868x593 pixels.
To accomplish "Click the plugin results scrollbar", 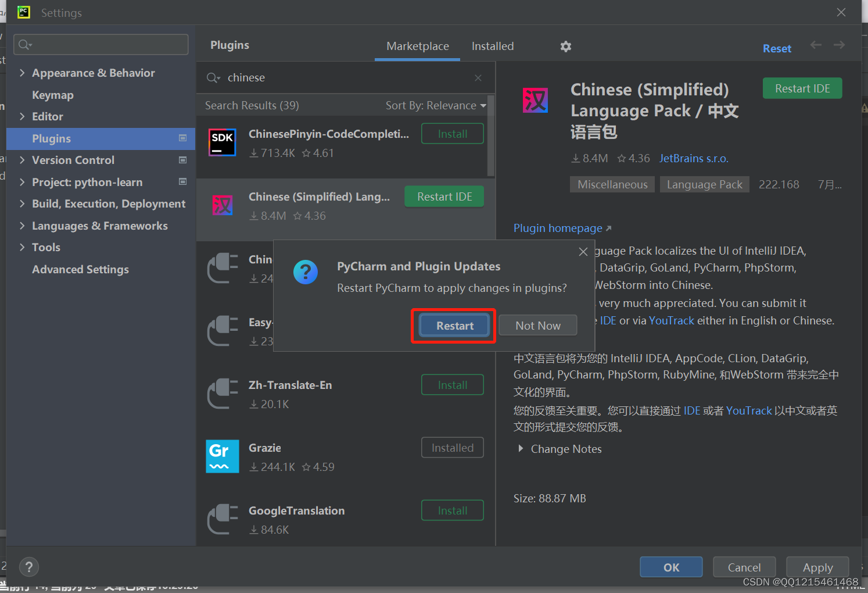I will point(491,137).
